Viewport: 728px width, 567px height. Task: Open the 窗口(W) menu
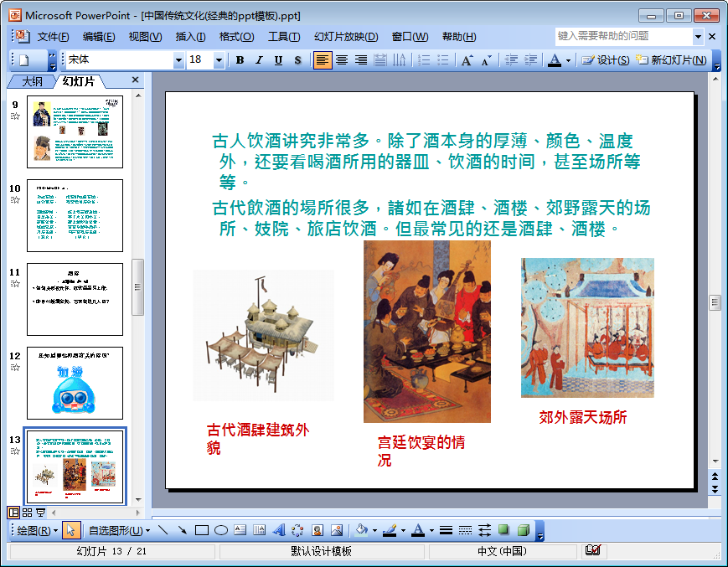pyautogui.click(x=410, y=37)
